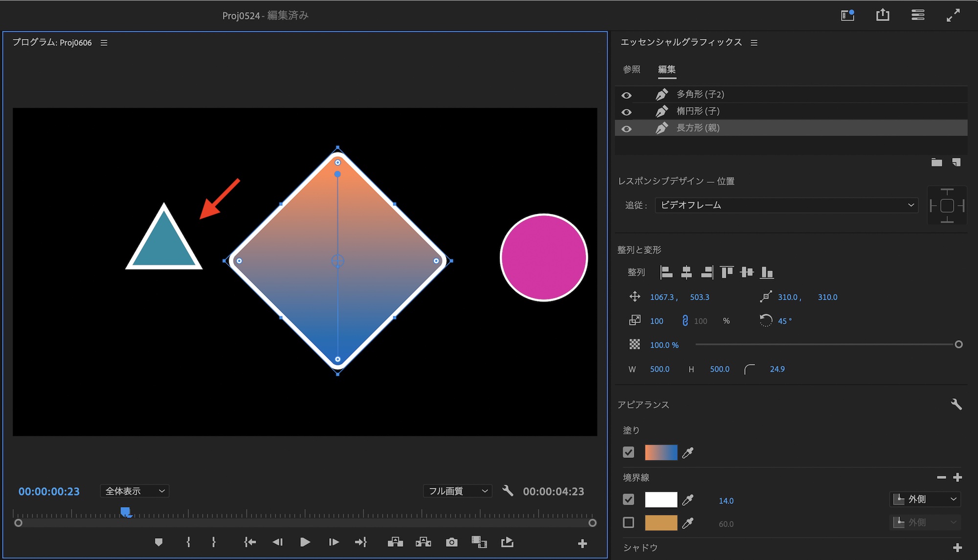Click the align left edges icon
This screenshot has width=978, height=560.
coord(666,272)
